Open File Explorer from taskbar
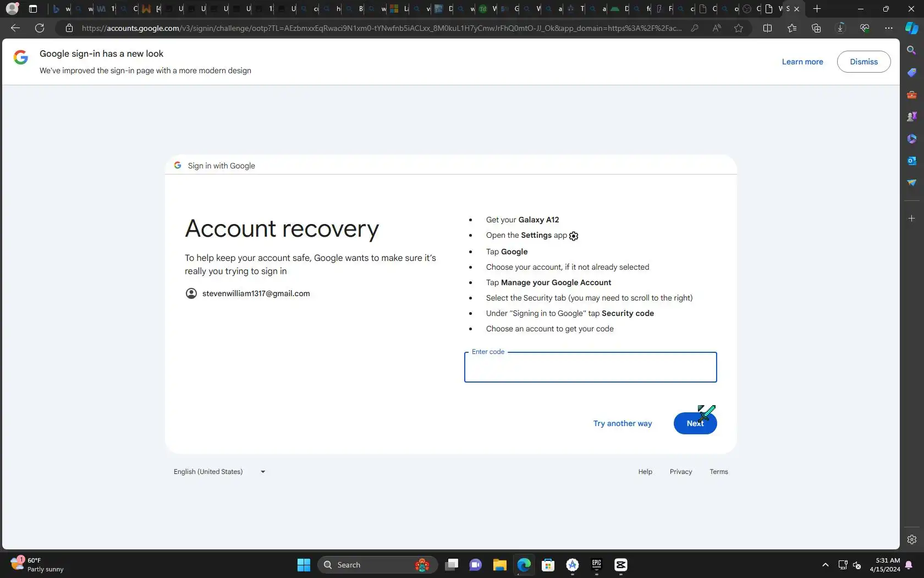Image resolution: width=924 pixels, height=578 pixels. 499,565
